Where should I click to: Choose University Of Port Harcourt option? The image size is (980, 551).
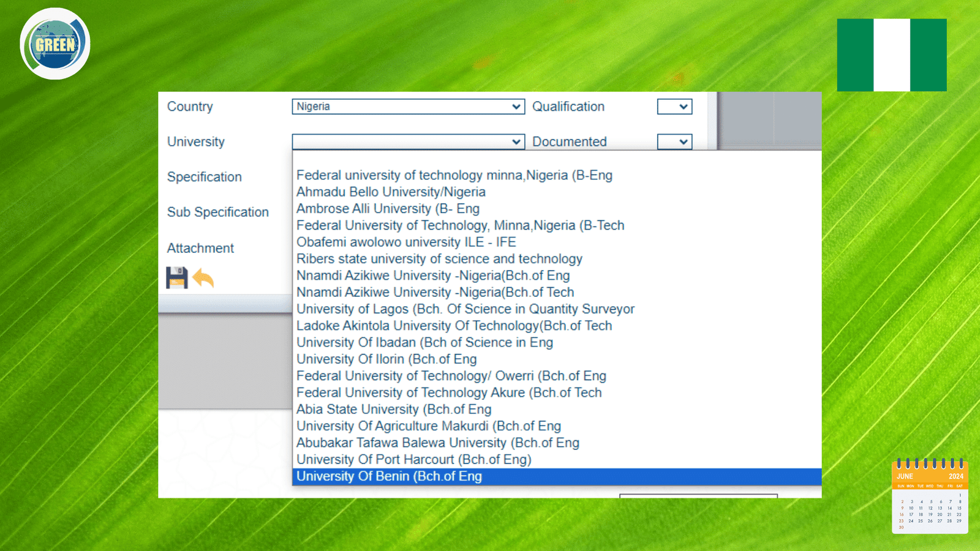[x=413, y=460]
